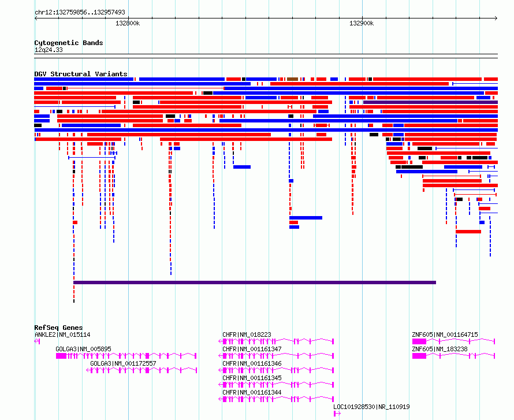This screenshot has width=514, height=420.
Task: Click the 12q24.33 band label
Action: (x=49, y=50)
